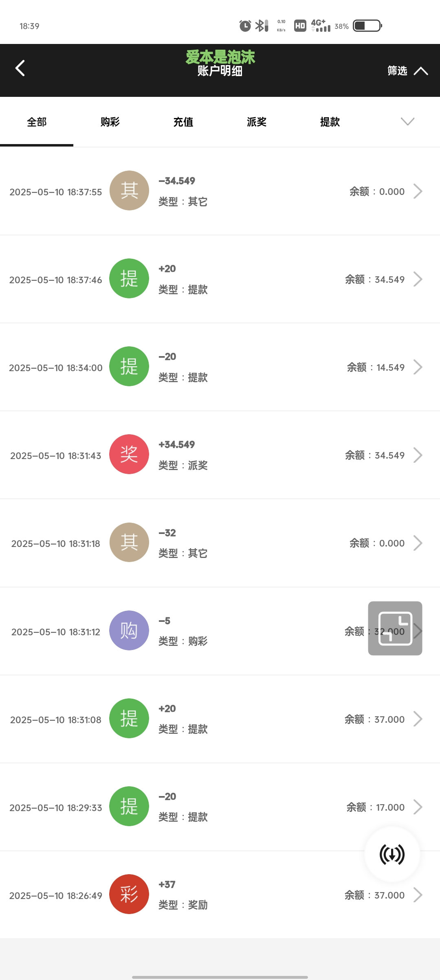Tap the floating download signal button
Screen dimensions: 440x980
[392, 854]
